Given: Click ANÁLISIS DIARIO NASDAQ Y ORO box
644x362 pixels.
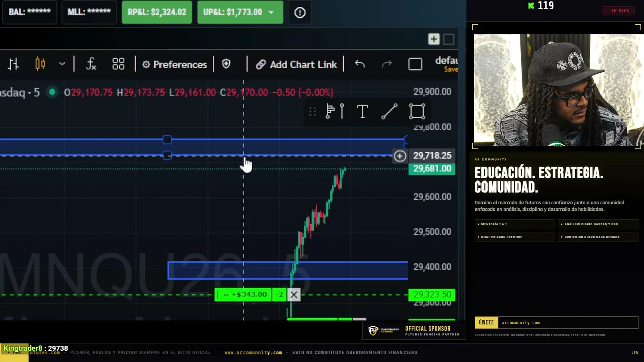Looking at the screenshot, I should pyautogui.click(x=598, y=224).
